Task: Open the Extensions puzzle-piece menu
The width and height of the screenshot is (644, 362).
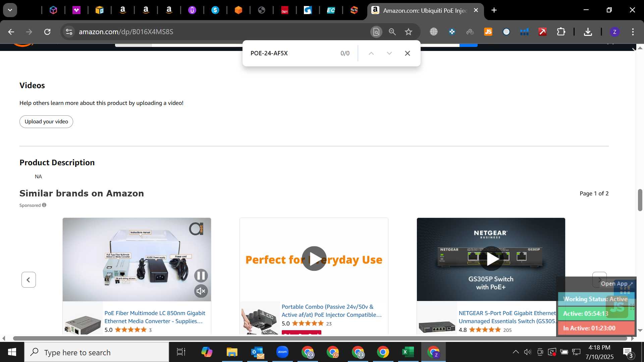Action: pyautogui.click(x=561, y=32)
